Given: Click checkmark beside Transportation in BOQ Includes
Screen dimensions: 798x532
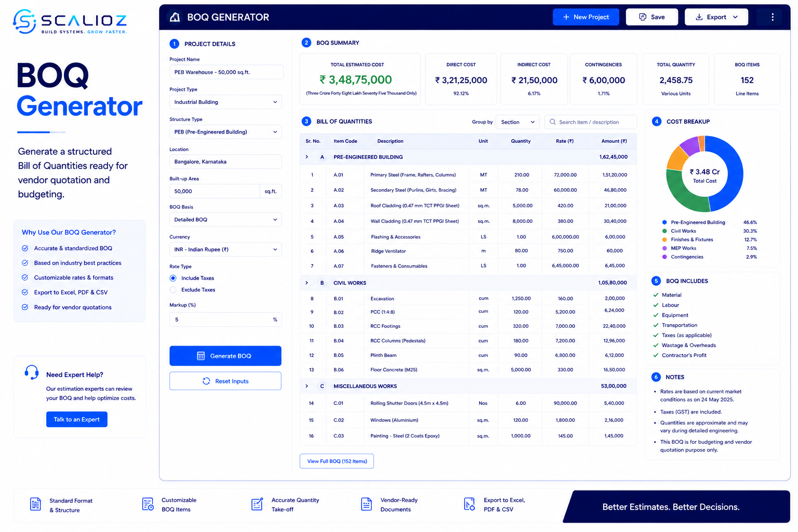Looking at the screenshot, I should 656,325.
